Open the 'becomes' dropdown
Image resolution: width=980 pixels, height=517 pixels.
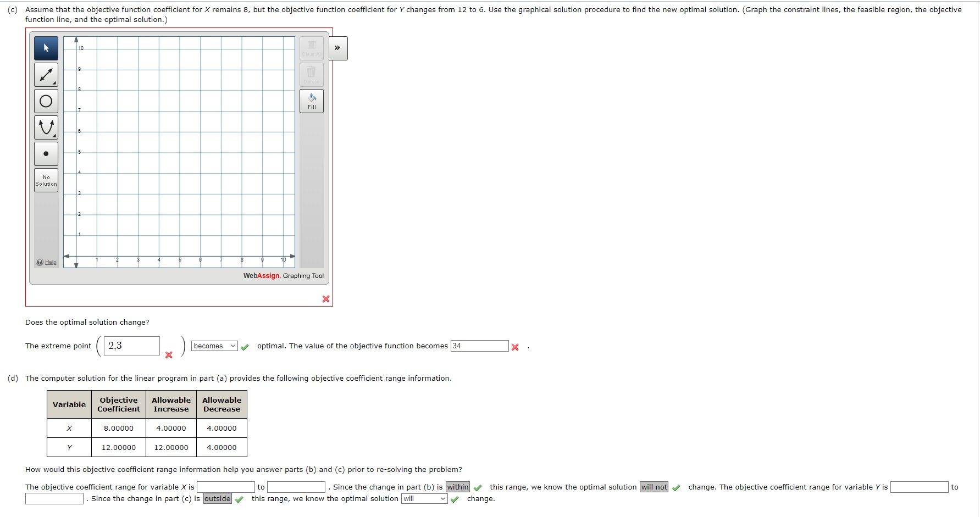pyautogui.click(x=214, y=346)
